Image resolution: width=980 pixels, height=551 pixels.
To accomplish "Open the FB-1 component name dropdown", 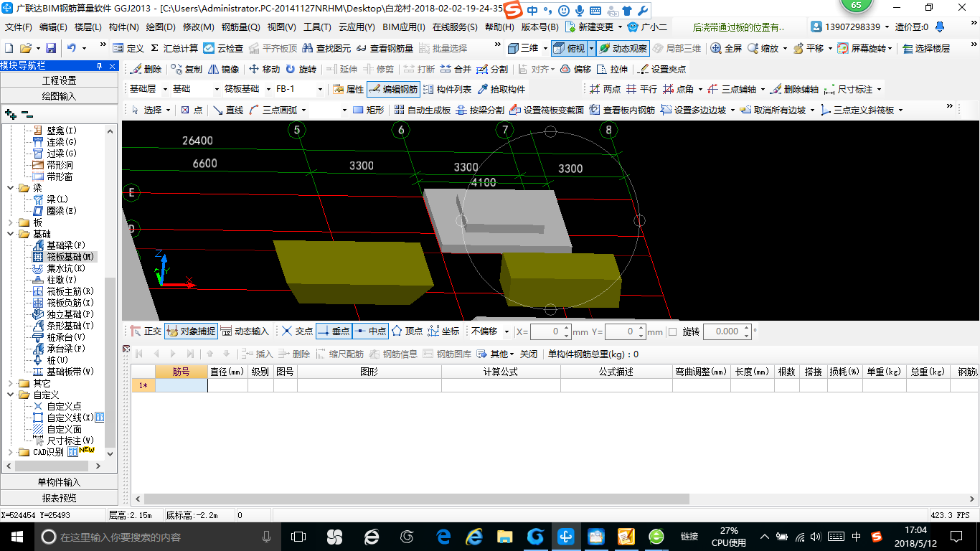I will click(x=319, y=89).
